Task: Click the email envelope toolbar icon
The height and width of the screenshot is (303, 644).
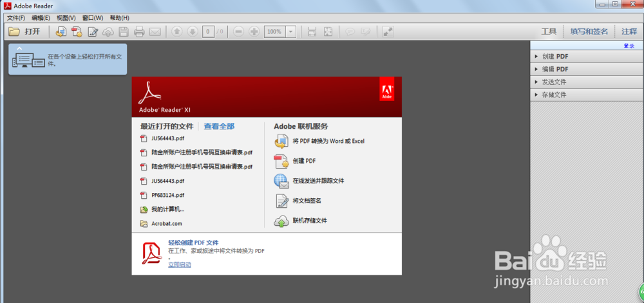Action: [155, 32]
